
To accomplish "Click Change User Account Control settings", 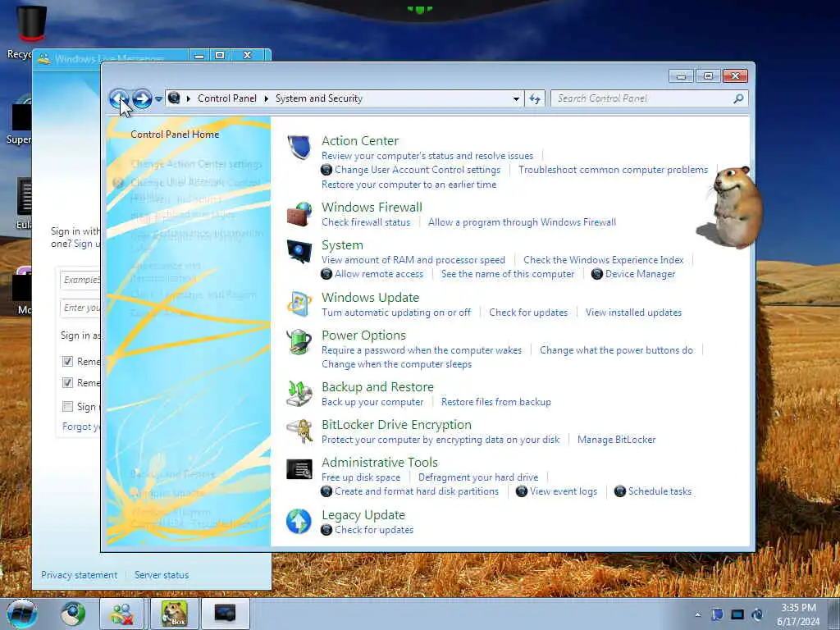I will coord(418,170).
